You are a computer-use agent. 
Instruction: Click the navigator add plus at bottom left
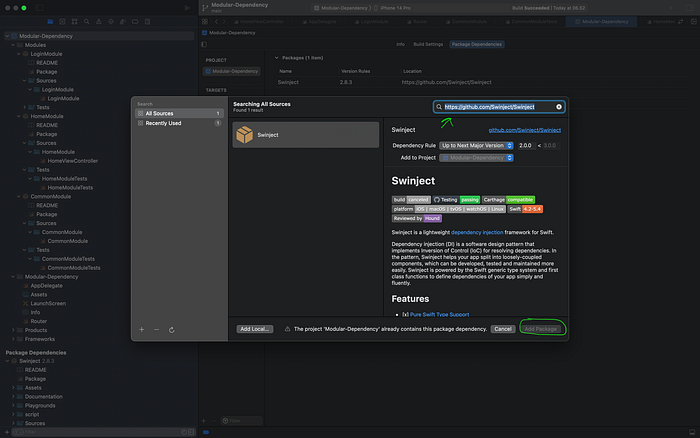pos(7,432)
